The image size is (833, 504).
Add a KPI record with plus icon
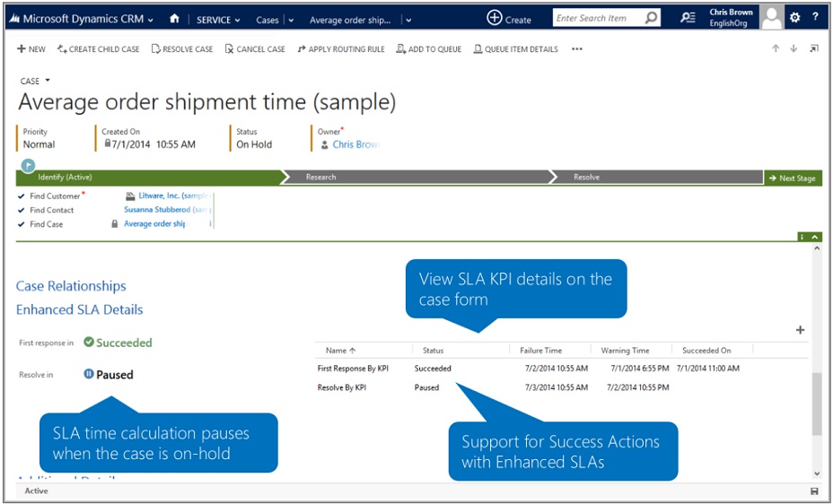[x=800, y=330]
